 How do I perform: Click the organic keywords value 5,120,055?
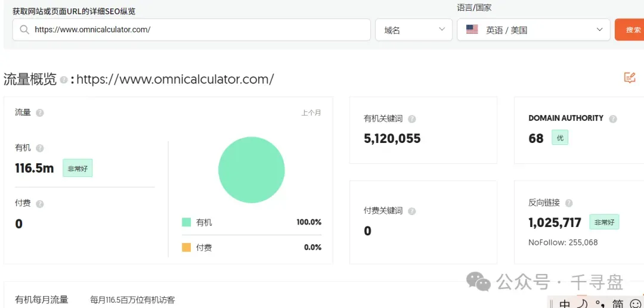(x=392, y=138)
